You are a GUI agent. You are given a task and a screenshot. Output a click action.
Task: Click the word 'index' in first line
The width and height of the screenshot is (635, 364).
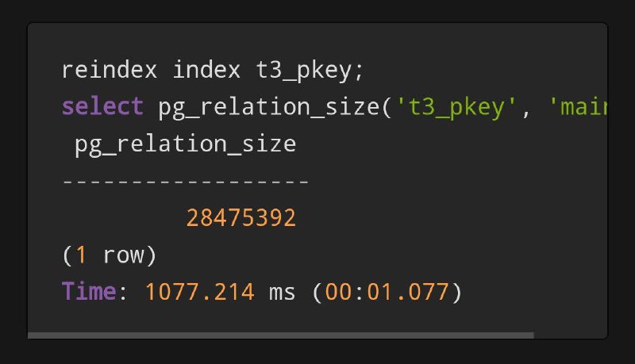[x=206, y=71]
